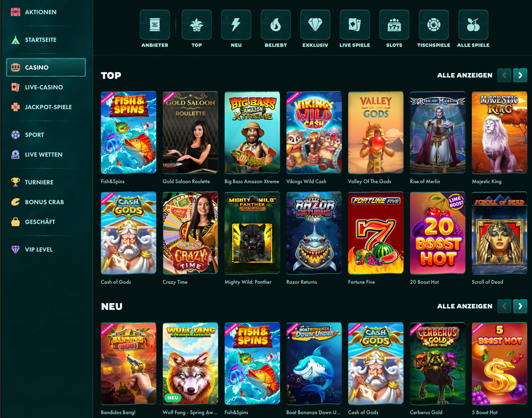Click Alle Anzeigen for Top section
The image size is (532, 418).
pyautogui.click(x=464, y=76)
